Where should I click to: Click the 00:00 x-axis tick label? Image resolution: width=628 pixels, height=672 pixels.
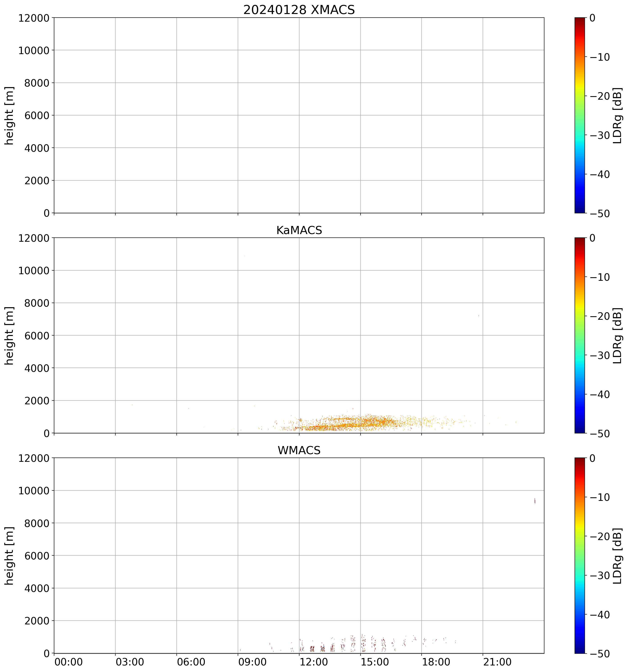click(x=69, y=662)
